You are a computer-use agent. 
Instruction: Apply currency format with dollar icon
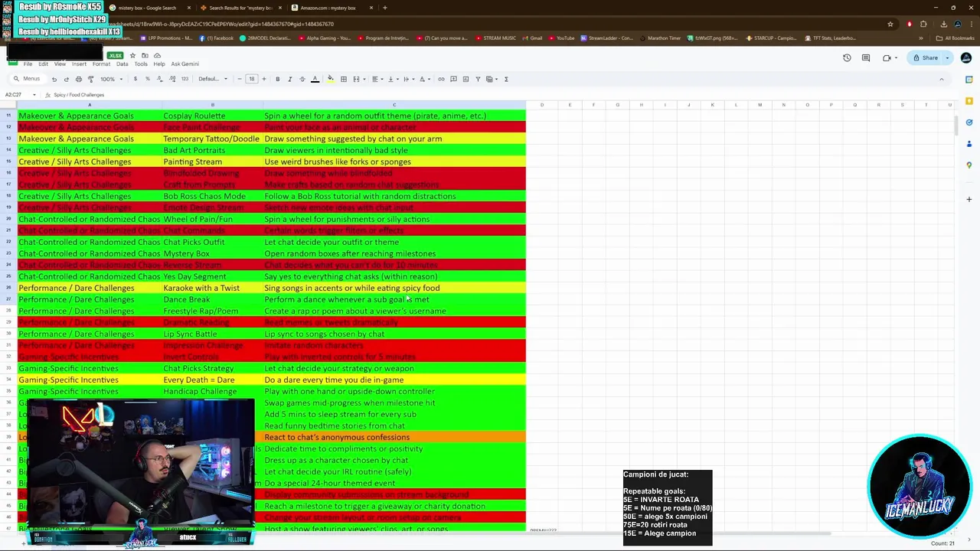pyautogui.click(x=136, y=79)
